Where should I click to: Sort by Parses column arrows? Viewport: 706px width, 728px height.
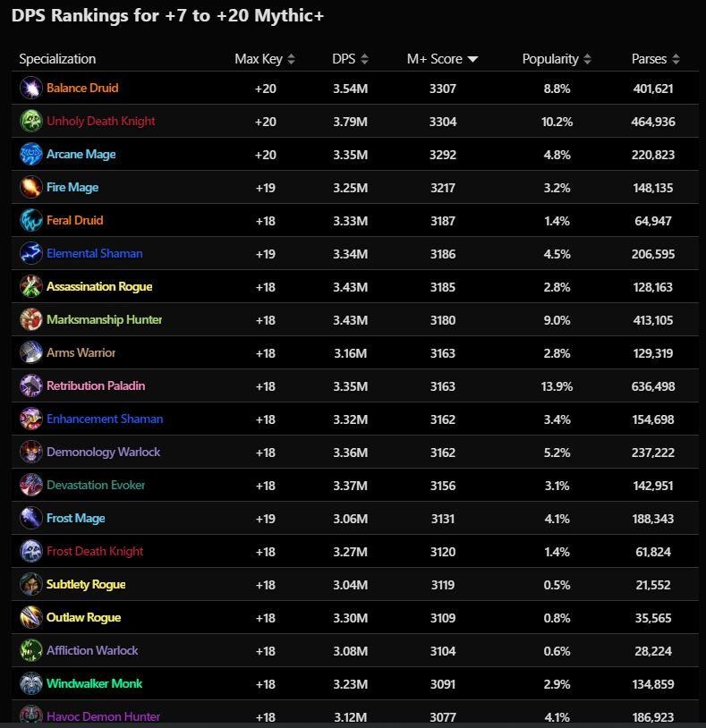[x=676, y=59]
